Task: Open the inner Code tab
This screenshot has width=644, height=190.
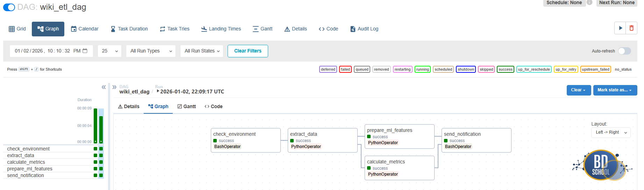Action: point(213,107)
